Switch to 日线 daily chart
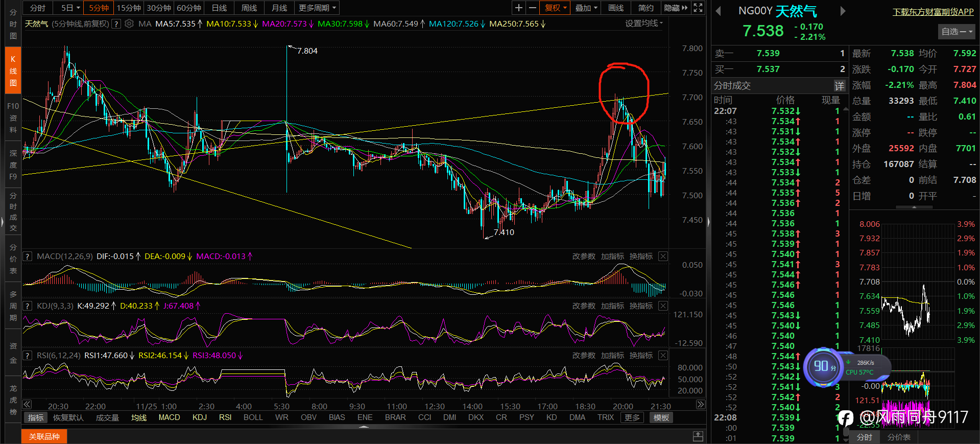Screen dimensions: 980x444 pos(219,8)
